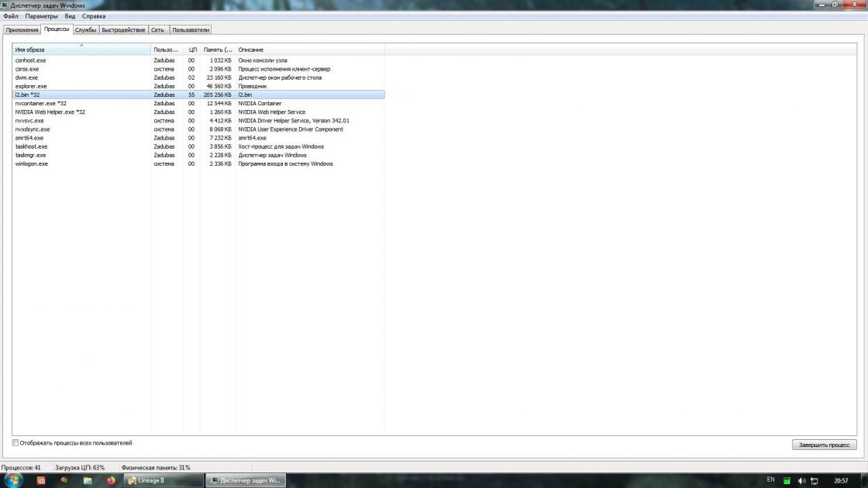868x488 pixels.
Task: Sort processes by 'ЦП' column header
Action: 192,50
